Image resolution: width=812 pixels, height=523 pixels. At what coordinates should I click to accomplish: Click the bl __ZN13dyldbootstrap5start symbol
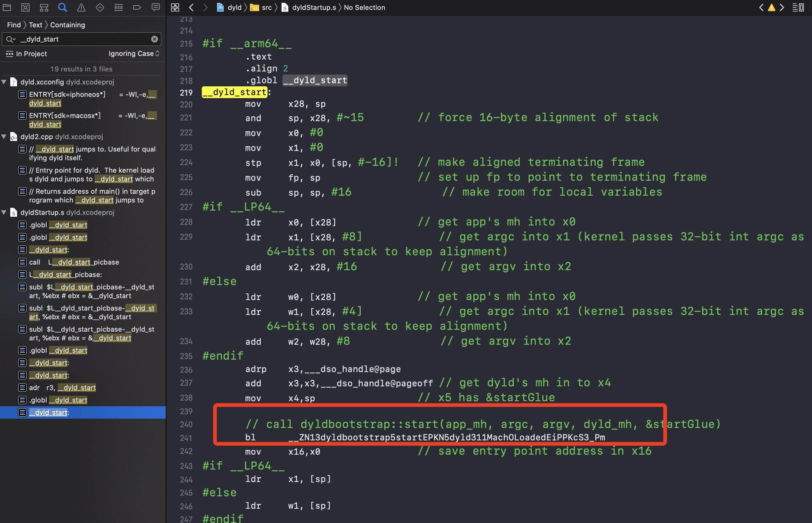(x=447, y=437)
